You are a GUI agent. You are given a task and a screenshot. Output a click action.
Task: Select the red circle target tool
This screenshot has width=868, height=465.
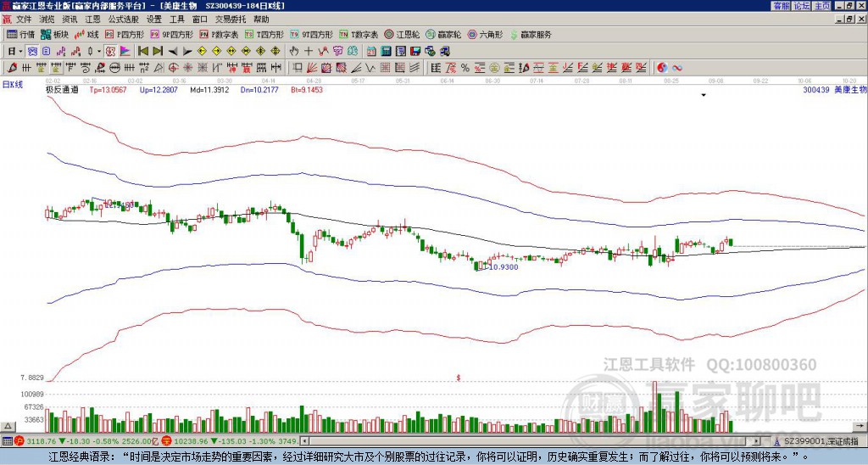(x=173, y=68)
